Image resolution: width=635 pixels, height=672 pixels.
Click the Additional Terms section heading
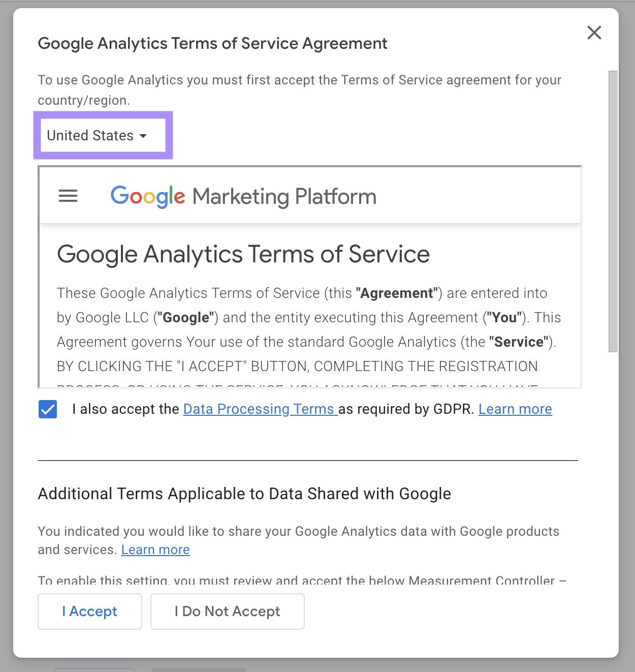coord(244,493)
